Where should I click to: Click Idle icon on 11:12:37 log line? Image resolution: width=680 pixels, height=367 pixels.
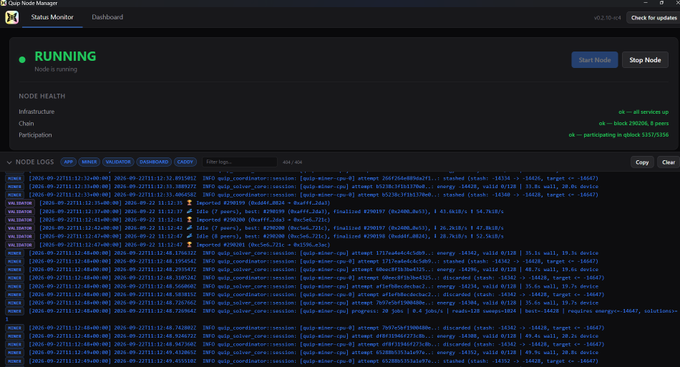[189, 211]
